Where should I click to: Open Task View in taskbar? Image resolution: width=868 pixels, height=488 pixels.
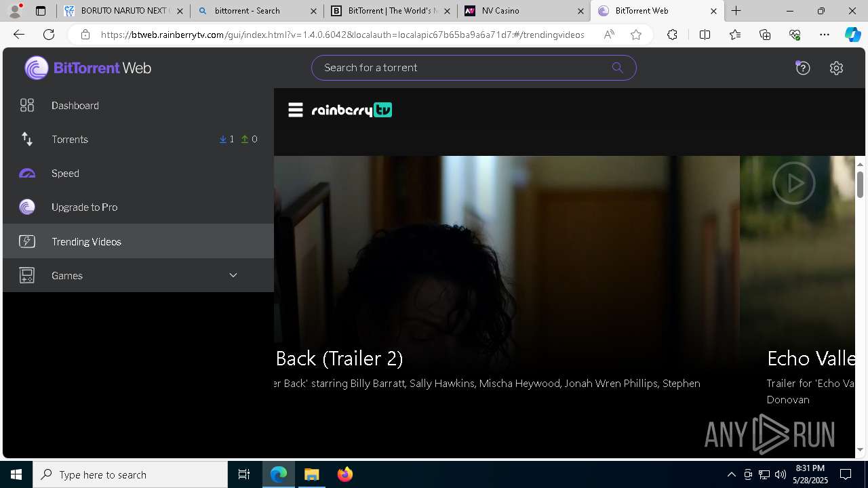point(244,474)
